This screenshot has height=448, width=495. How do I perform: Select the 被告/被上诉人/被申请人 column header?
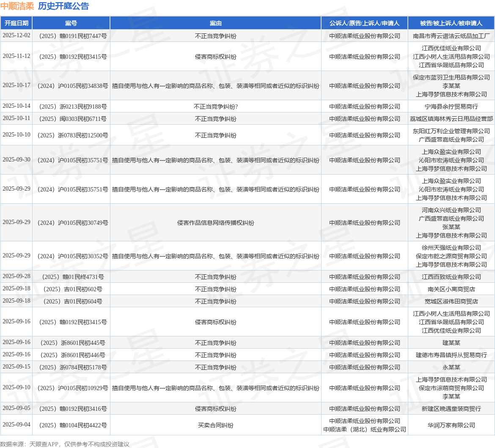coord(451,23)
